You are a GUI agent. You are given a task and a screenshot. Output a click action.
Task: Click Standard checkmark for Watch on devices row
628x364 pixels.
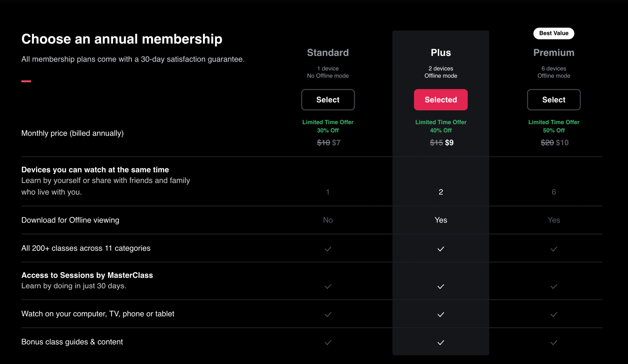pos(328,314)
